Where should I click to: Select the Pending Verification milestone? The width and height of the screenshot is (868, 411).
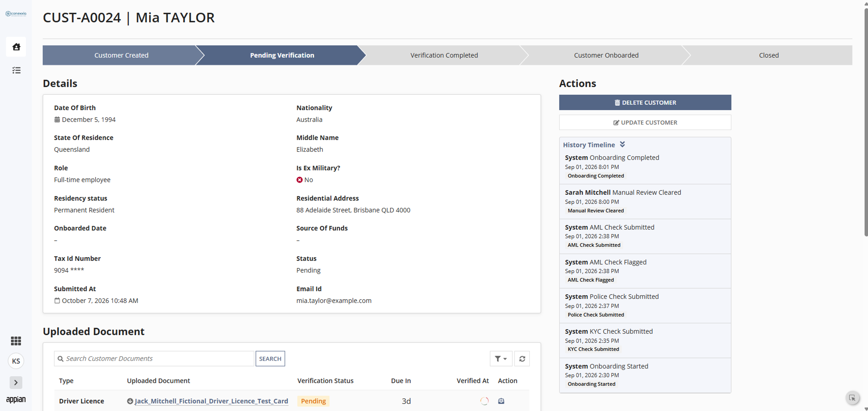click(282, 55)
